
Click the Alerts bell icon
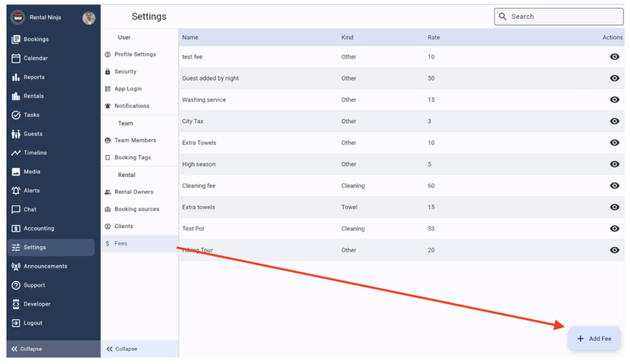tap(16, 191)
